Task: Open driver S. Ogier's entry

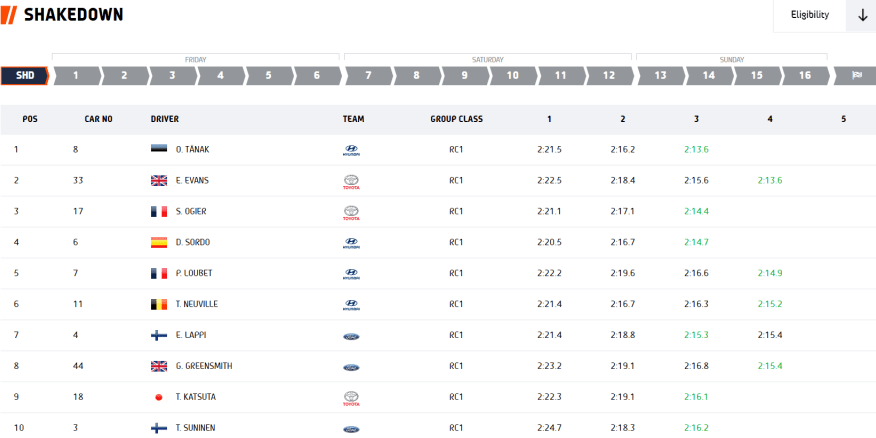Action: pos(192,212)
